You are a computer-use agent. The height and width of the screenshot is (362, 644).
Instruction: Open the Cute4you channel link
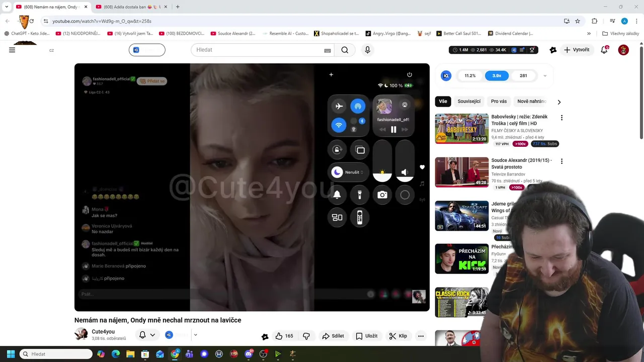[x=103, y=332]
